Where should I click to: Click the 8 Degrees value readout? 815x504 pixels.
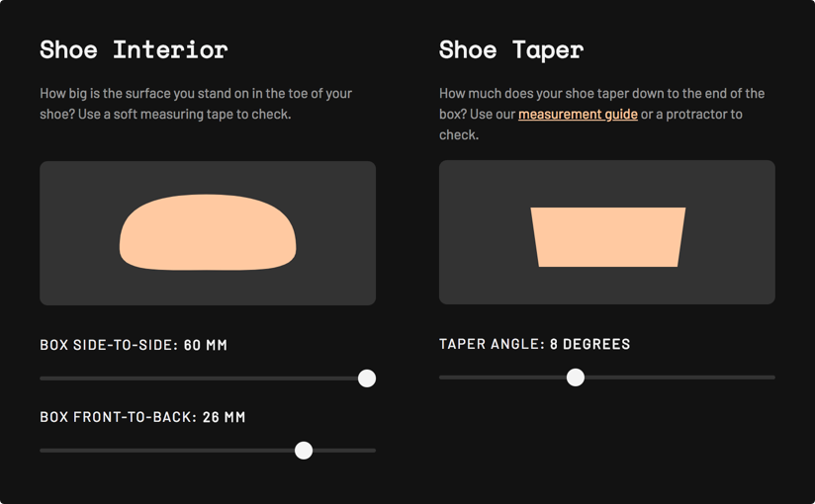pos(589,344)
